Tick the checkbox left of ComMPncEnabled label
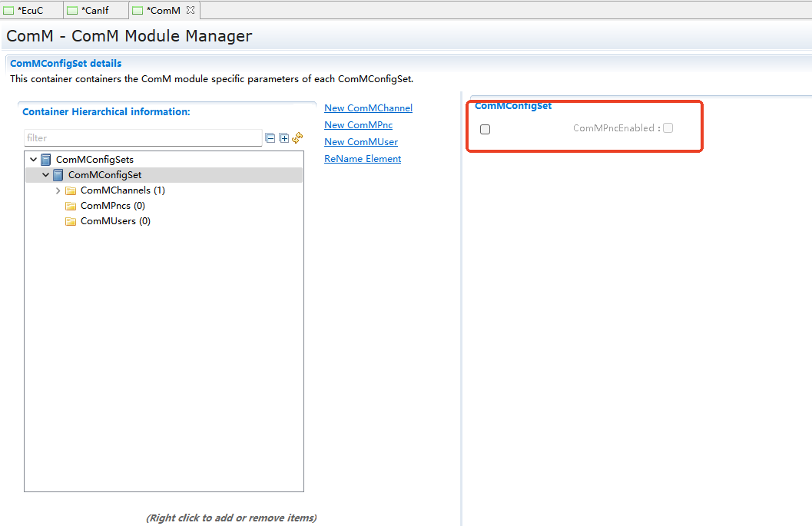This screenshot has height=526, width=812. coord(485,129)
